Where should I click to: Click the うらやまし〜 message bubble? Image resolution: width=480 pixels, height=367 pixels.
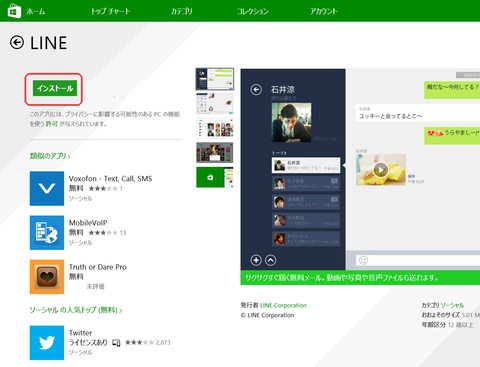point(452,135)
